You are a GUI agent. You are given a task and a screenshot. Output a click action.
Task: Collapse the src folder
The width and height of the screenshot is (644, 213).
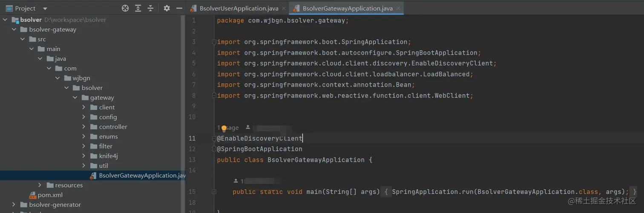[23, 39]
